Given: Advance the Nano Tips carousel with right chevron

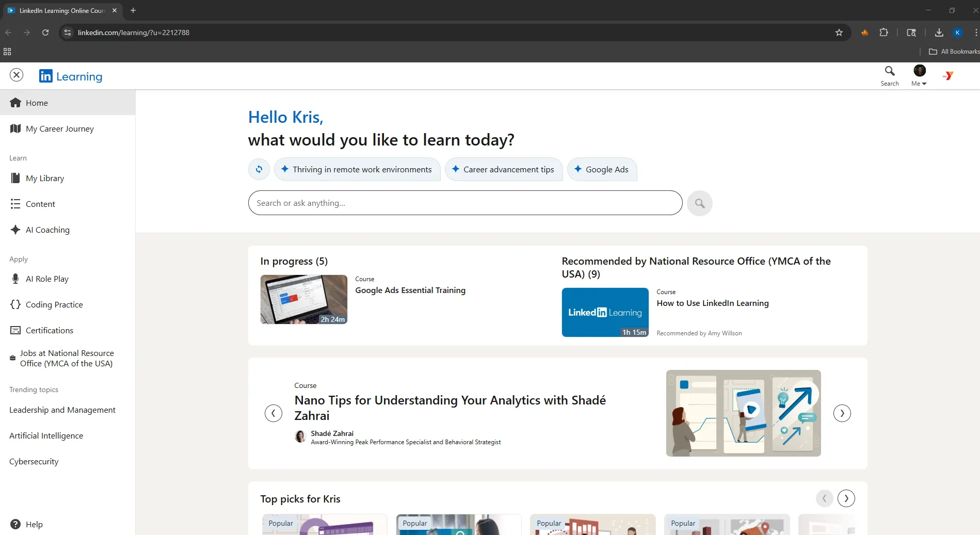Looking at the screenshot, I should point(842,413).
